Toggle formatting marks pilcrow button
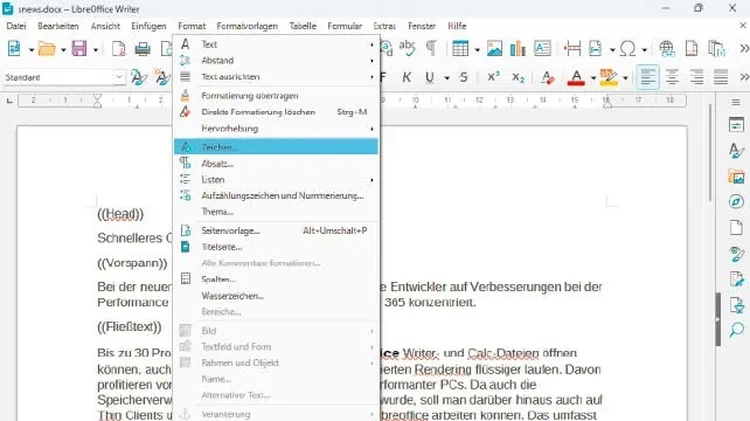 [x=432, y=48]
